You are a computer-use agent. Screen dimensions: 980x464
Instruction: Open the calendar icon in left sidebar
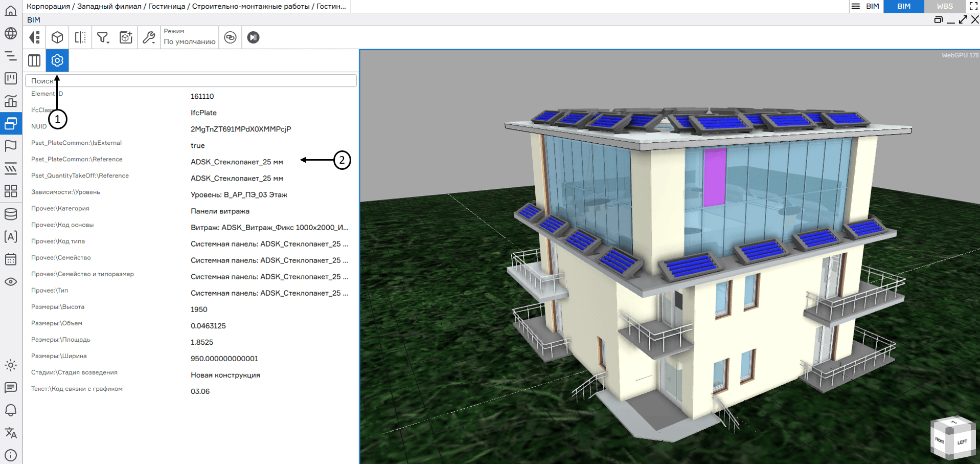(x=11, y=259)
